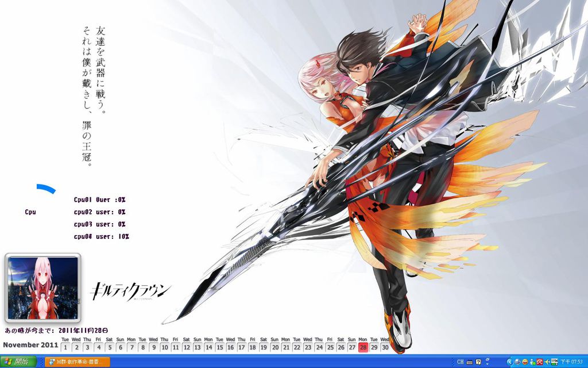The height and width of the screenshot is (368, 588).
Task: Open the green buddy messenger tray icon
Action: [531, 362]
